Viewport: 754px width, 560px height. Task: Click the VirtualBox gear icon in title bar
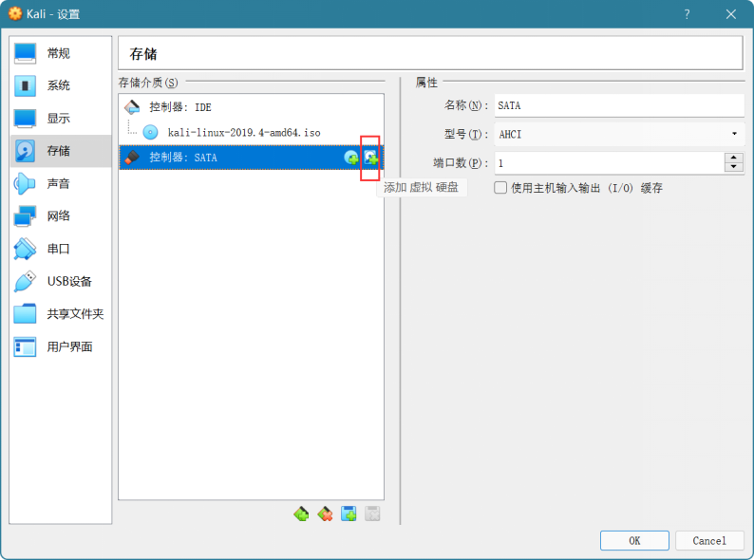15,14
